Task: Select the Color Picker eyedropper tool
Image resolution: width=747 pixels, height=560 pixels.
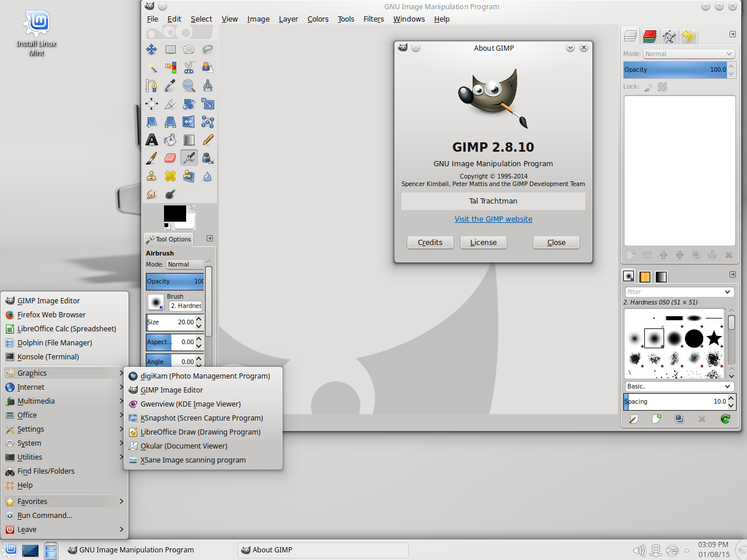Action: [170, 86]
